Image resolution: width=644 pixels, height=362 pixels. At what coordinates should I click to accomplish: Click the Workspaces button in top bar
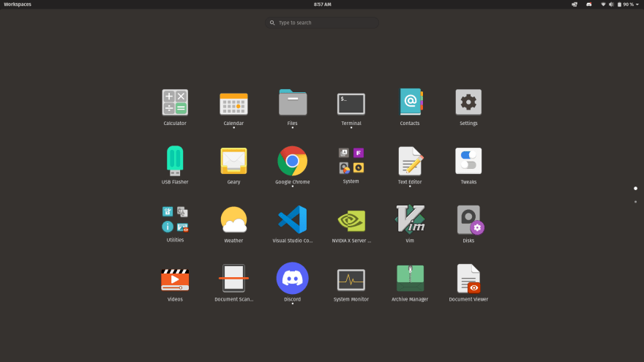[18, 4]
